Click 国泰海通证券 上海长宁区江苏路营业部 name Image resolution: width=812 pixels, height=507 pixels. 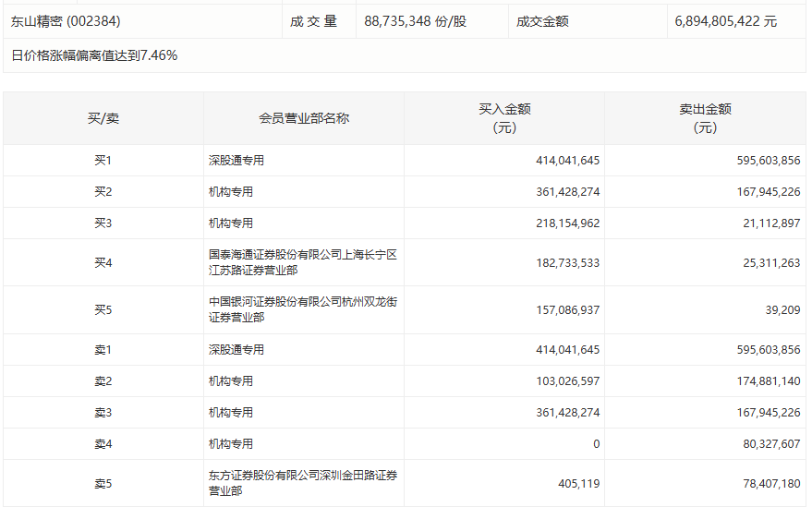pyautogui.click(x=303, y=262)
